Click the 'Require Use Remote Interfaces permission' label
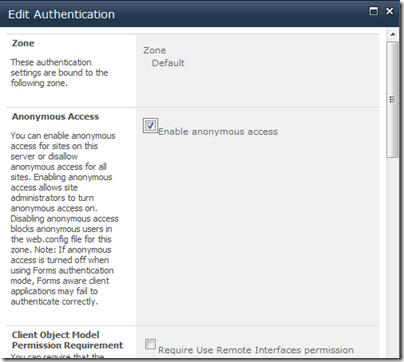The height and width of the screenshot is (362, 404). (256, 350)
